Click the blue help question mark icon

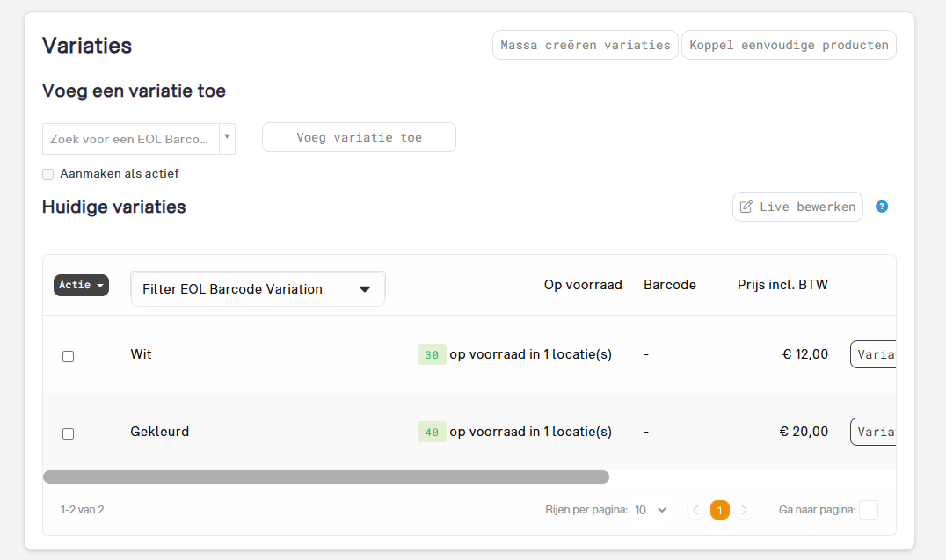[882, 207]
